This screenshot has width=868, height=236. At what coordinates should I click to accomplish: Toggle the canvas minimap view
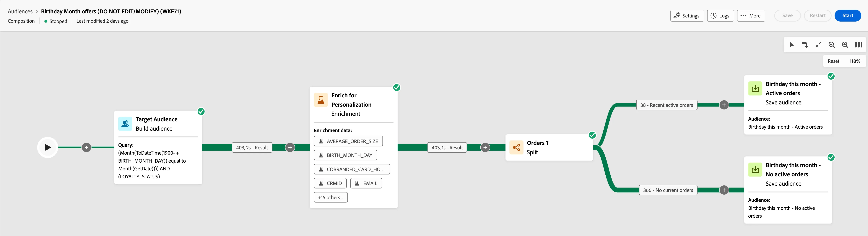[x=858, y=44]
